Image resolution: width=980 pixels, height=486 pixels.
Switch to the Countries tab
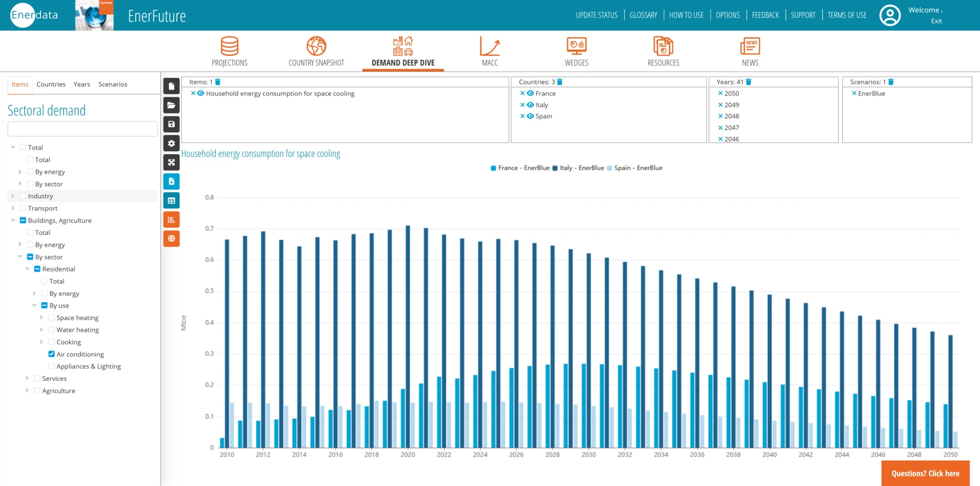click(51, 85)
